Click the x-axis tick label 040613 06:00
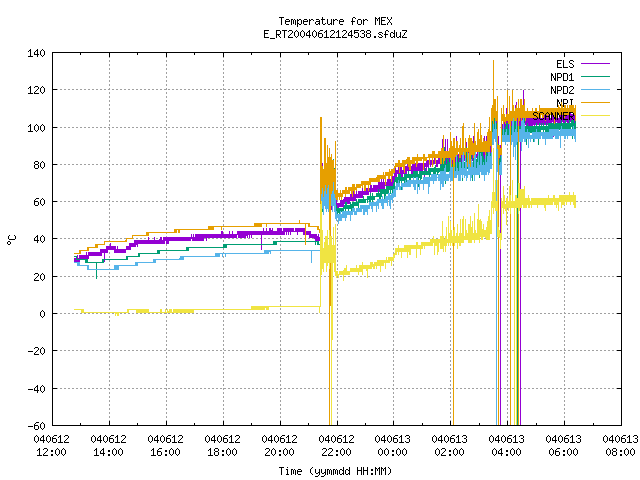The width and height of the screenshot is (640, 480). 563,446
